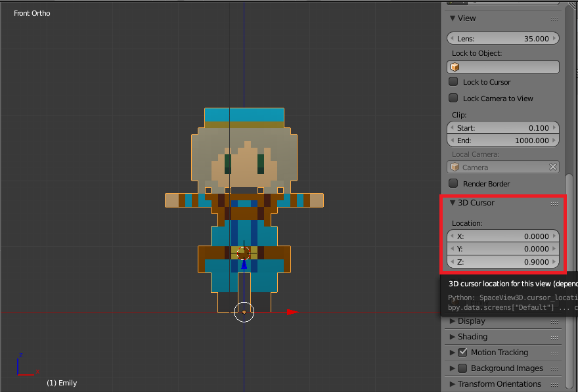Click Transform Orientations panel grip icon
Image resolution: width=578 pixels, height=392 pixels.
click(554, 385)
